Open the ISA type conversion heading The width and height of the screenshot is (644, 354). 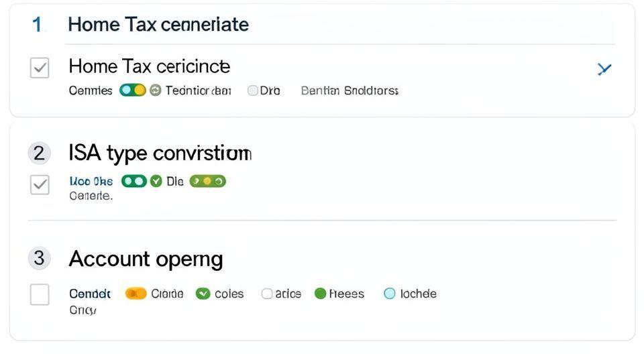click(x=160, y=154)
